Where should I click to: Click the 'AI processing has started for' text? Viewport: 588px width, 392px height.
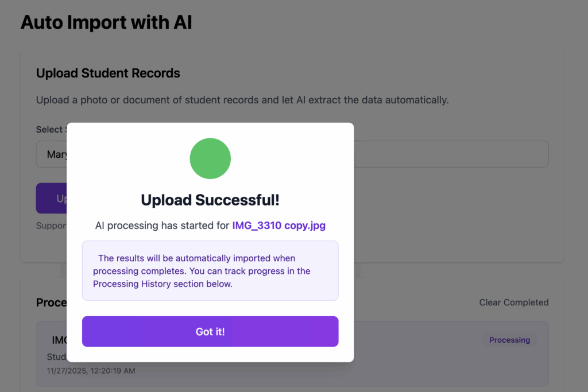(x=163, y=226)
